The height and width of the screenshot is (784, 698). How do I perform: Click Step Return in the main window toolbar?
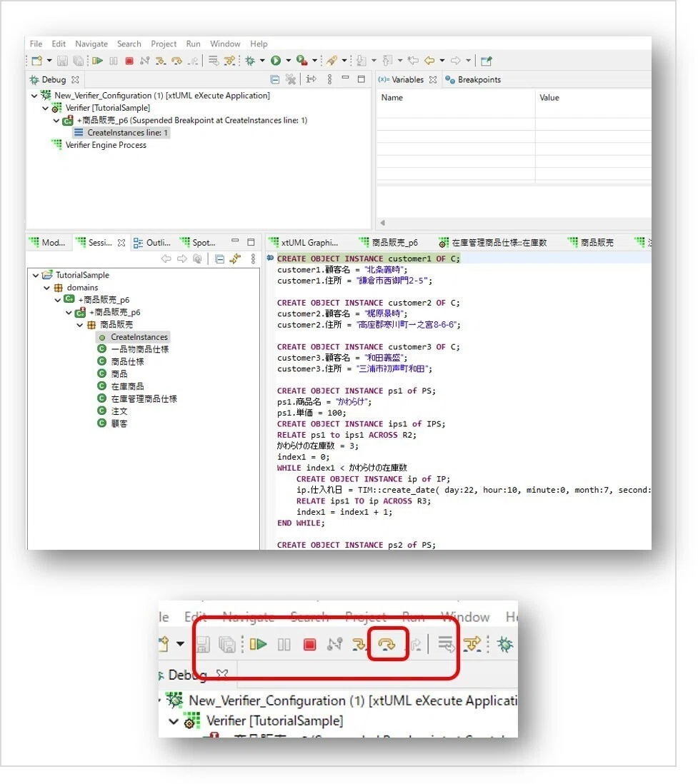(x=193, y=61)
